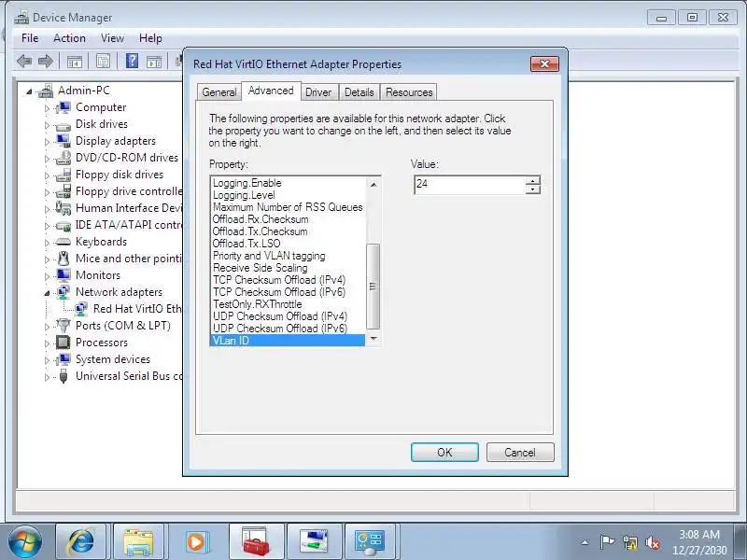Screen dimensions: 747x560
Task: Select the Ports (COM & LPT) icon
Action: point(63,326)
